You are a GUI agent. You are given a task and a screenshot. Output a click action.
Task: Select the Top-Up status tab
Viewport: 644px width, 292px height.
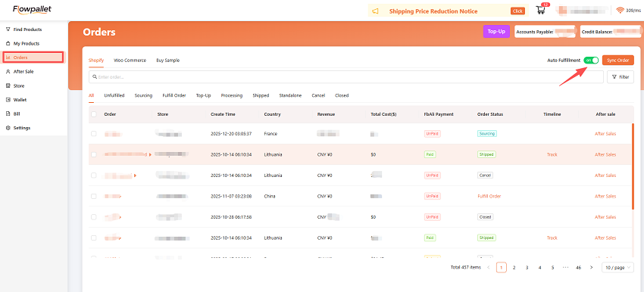203,95
